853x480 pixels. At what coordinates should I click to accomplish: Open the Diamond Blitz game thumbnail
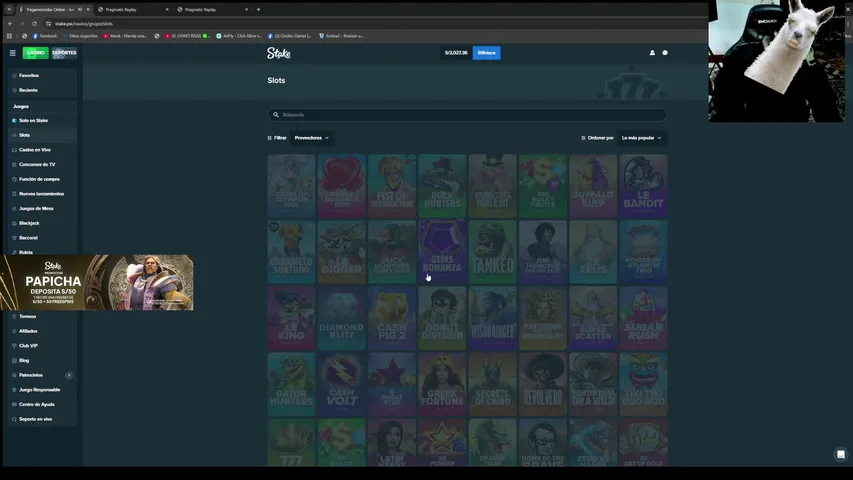(342, 318)
